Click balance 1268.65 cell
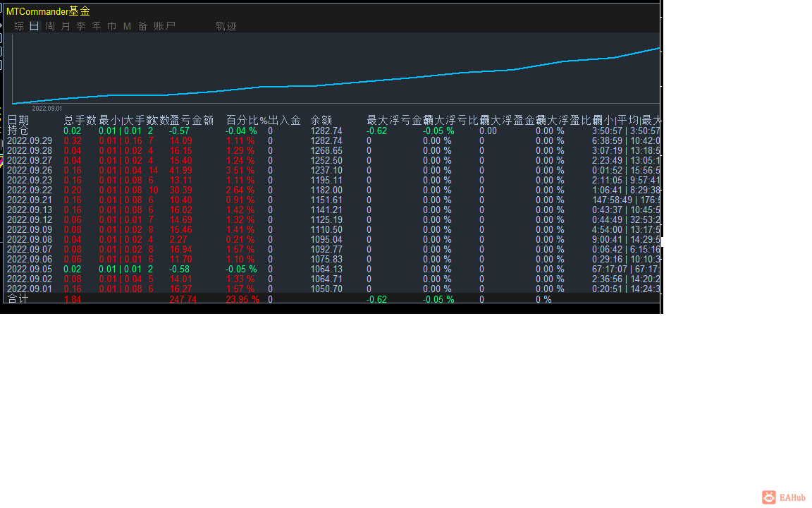 [326, 150]
